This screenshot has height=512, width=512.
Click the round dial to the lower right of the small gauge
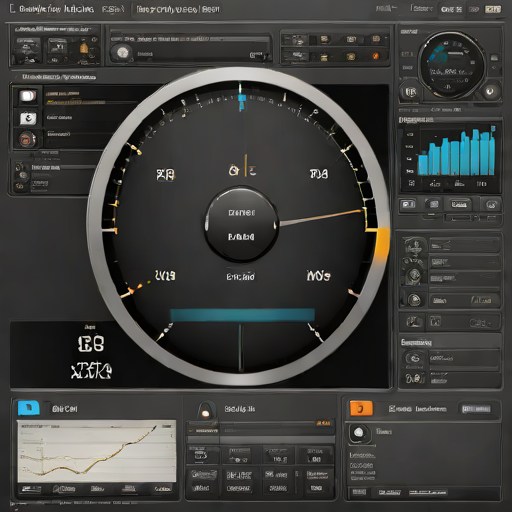(490, 91)
